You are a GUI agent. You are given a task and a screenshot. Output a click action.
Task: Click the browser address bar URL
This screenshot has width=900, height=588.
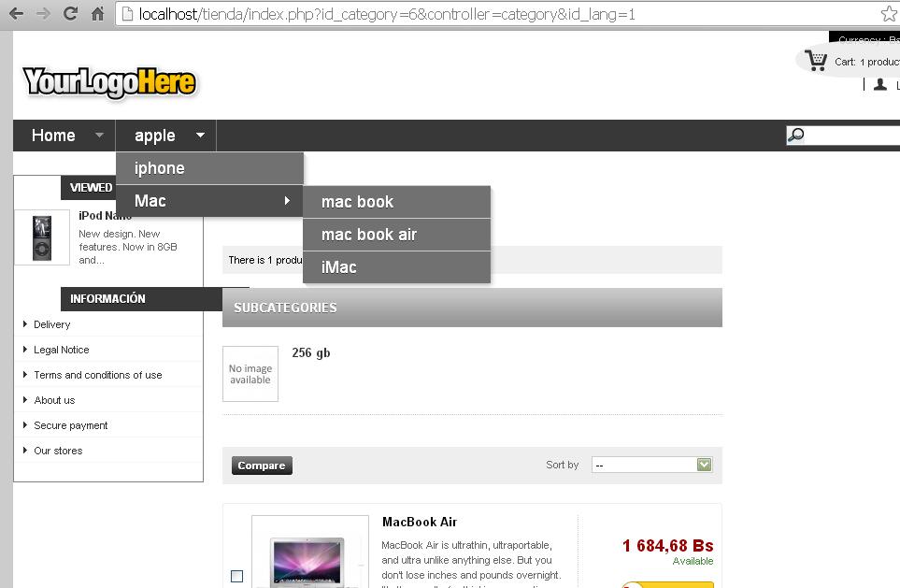click(387, 14)
